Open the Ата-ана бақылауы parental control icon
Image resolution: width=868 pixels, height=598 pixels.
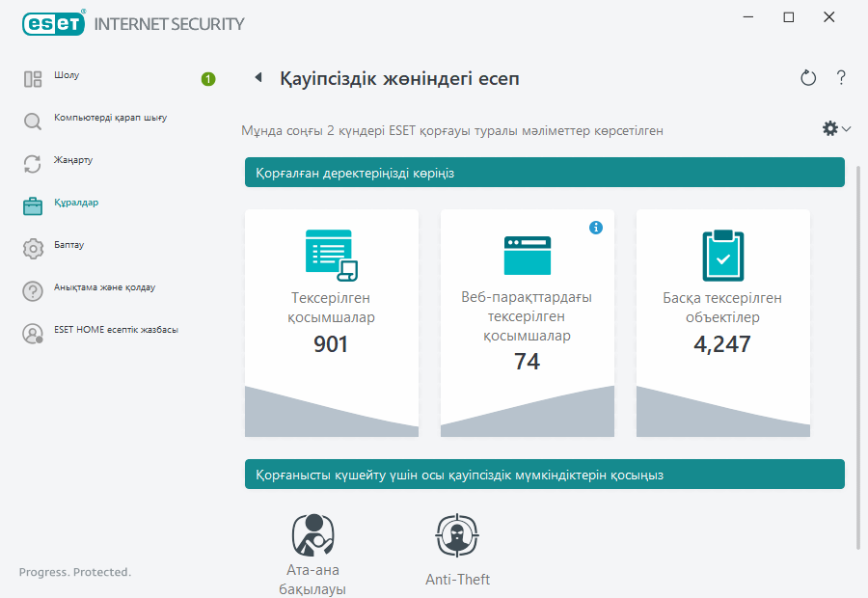312,535
